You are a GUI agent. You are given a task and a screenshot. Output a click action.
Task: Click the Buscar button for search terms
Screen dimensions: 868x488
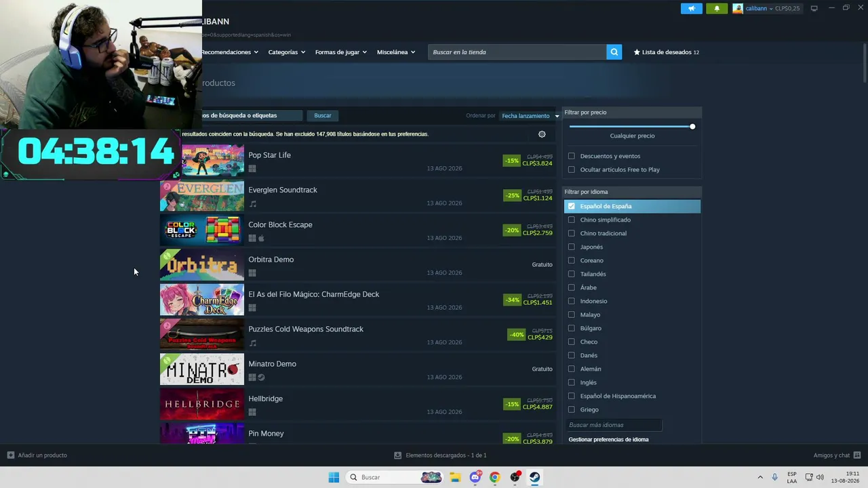click(323, 116)
